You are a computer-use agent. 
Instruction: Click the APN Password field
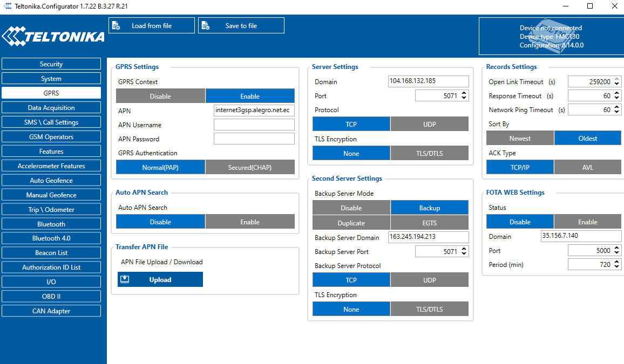coord(254,139)
